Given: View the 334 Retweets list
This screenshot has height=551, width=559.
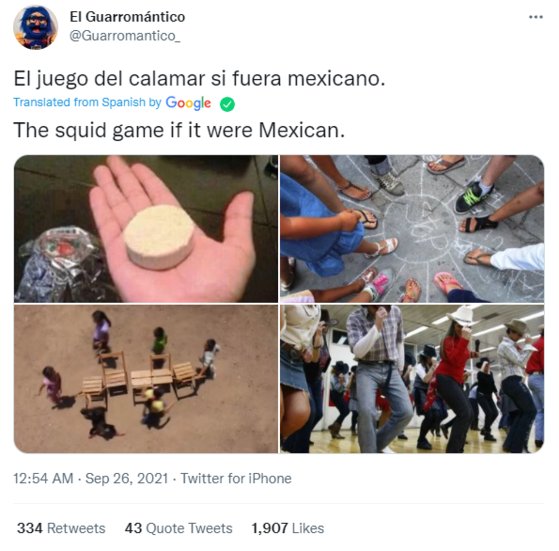Looking at the screenshot, I should pos(61,528).
